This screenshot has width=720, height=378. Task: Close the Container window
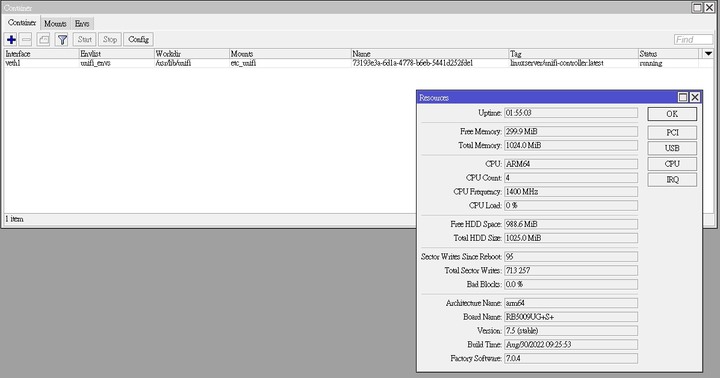coord(709,8)
